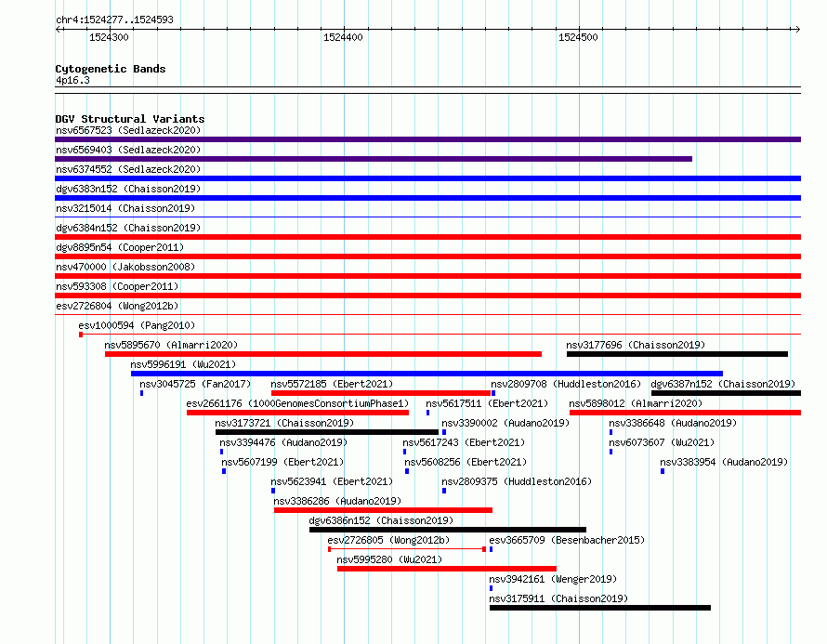Select nsv3386286 (Audano2019) label
The height and width of the screenshot is (644, 827).
[337, 501]
